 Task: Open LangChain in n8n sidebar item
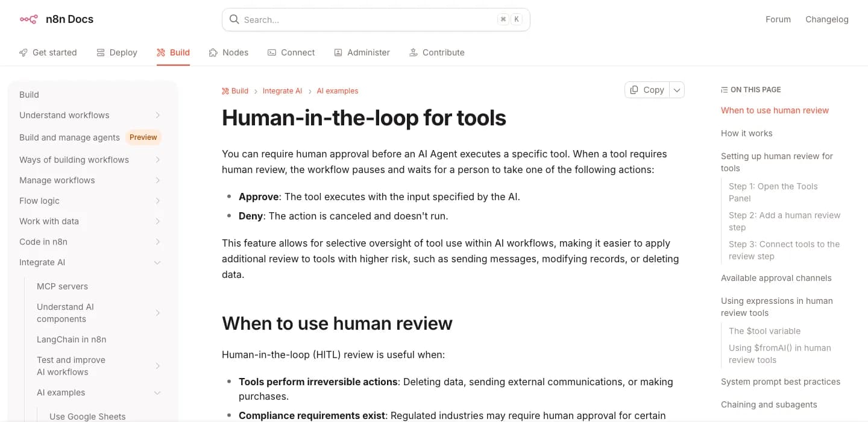tap(71, 339)
